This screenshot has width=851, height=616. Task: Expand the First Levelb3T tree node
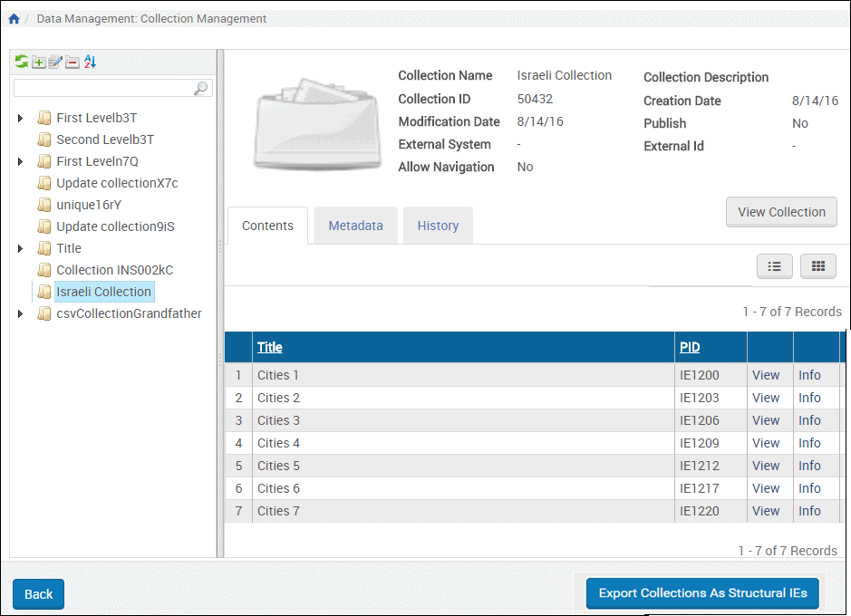[20, 118]
